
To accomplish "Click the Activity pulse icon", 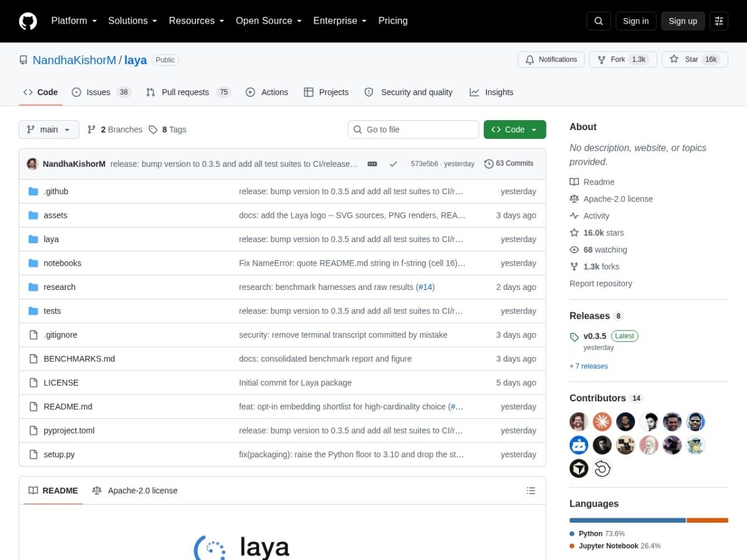I will [574, 216].
